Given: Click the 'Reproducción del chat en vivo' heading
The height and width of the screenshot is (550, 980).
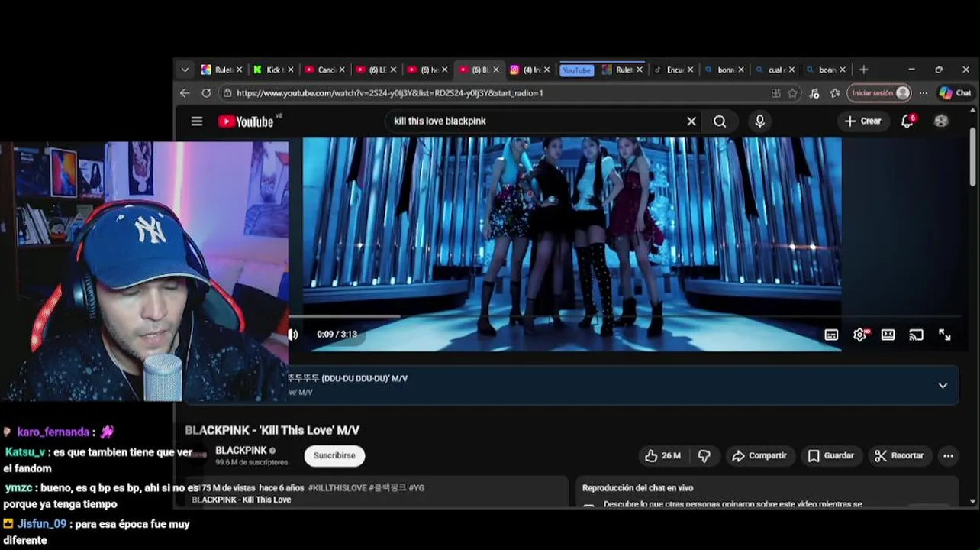Looking at the screenshot, I should [637, 488].
